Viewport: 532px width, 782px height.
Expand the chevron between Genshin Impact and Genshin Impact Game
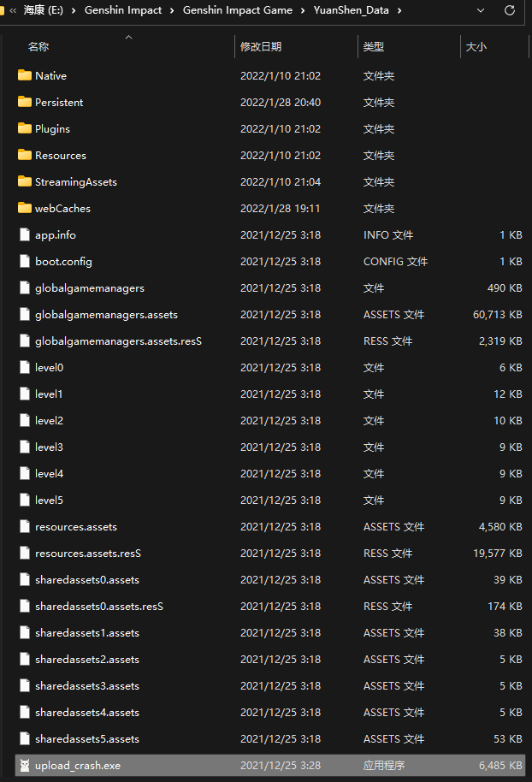click(172, 10)
